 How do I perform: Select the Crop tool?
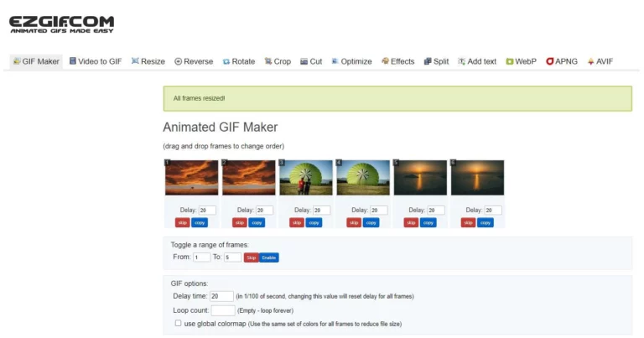(278, 61)
